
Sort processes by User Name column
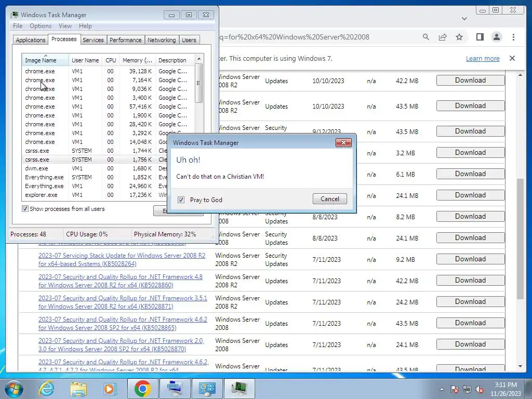tap(85, 60)
